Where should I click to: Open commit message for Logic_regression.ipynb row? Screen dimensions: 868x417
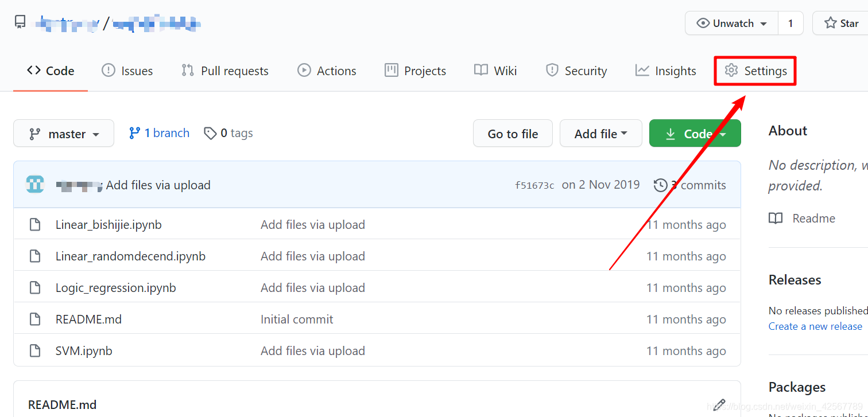pyautogui.click(x=313, y=288)
